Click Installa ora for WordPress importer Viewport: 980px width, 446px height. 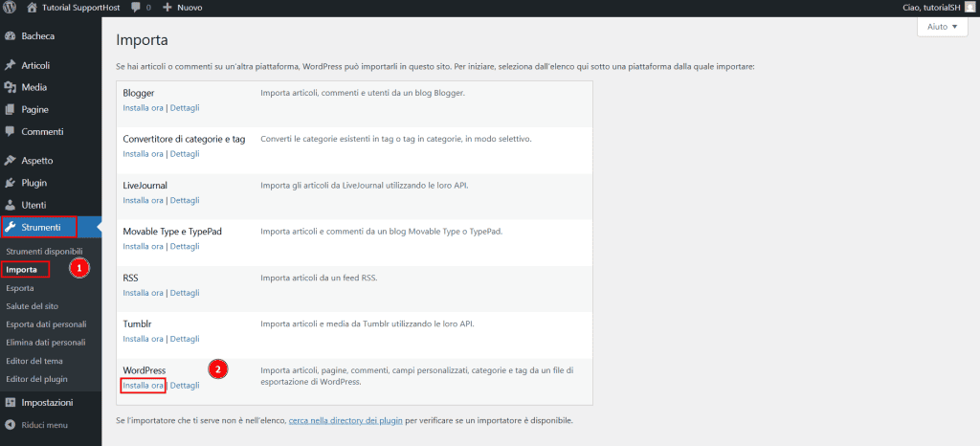tap(144, 386)
